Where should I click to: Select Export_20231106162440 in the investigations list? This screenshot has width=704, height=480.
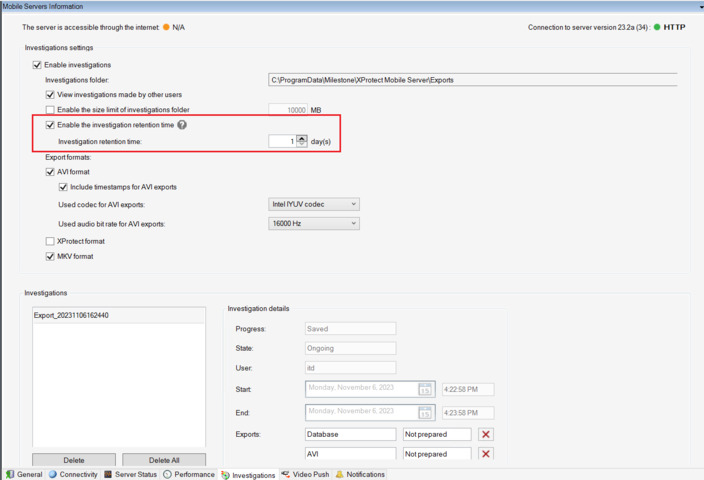click(x=71, y=315)
